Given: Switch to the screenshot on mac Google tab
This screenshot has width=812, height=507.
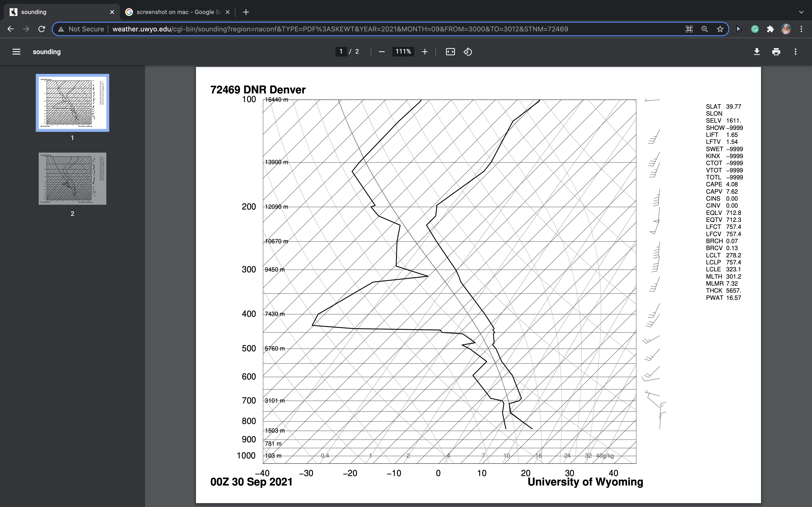Looking at the screenshot, I should pos(174,12).
